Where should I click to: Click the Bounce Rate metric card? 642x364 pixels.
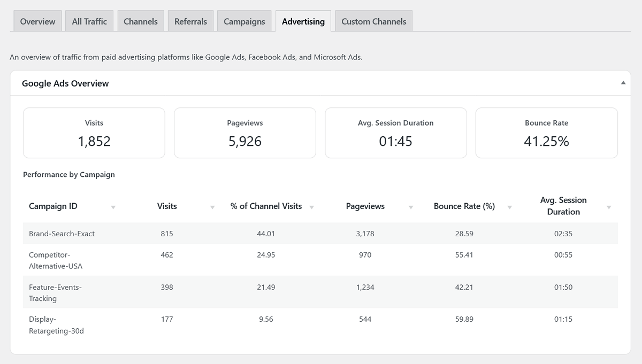(x=546, y=133)
